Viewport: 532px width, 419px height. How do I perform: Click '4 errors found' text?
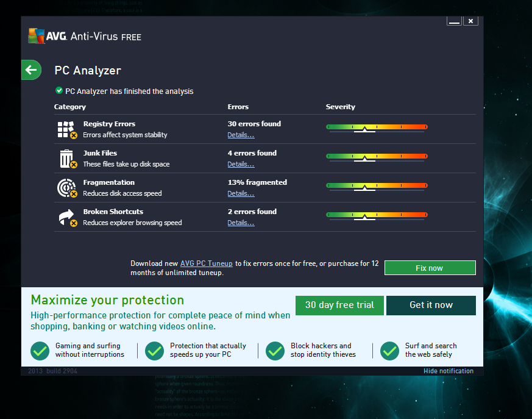pos(252,153)
